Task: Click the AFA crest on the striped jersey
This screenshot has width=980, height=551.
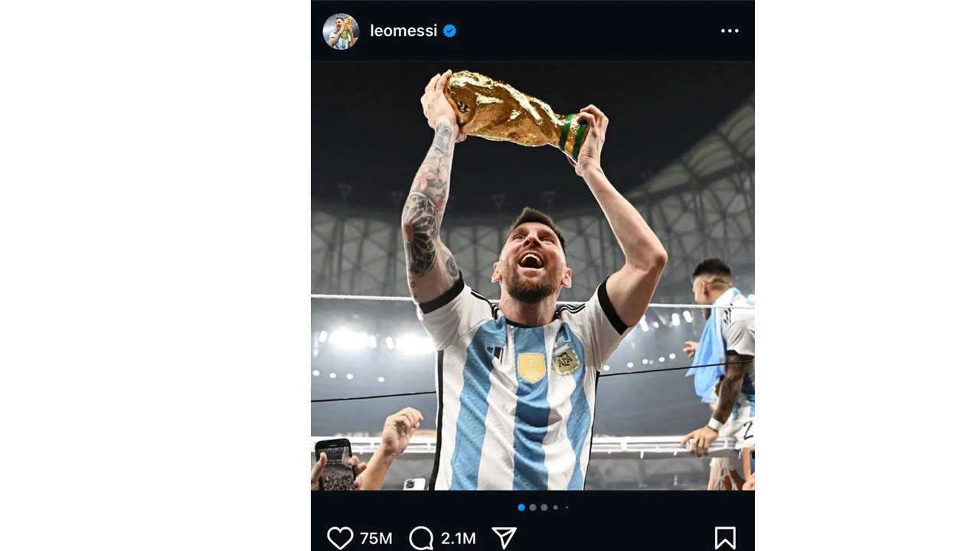Action: pyautogui.click(x=565, y=360)
